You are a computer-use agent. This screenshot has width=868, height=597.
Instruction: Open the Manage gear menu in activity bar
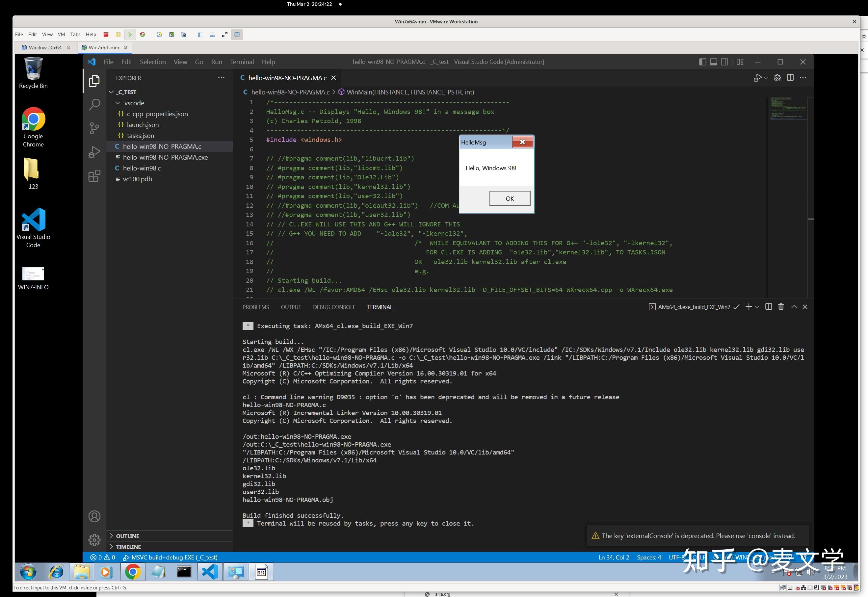coord(94,540)
